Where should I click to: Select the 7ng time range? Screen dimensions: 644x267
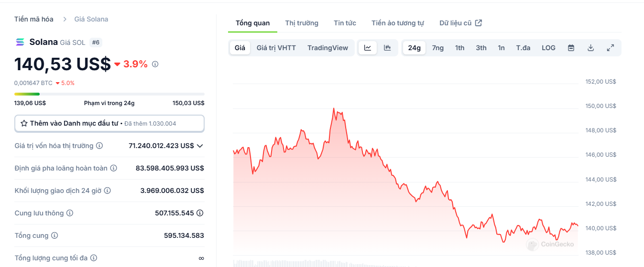coord(437,48)
